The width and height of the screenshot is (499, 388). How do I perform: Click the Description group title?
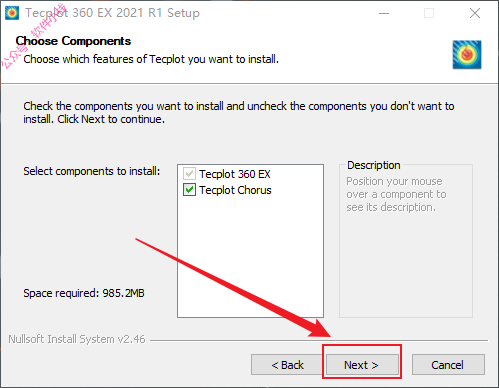pos(374,165)
